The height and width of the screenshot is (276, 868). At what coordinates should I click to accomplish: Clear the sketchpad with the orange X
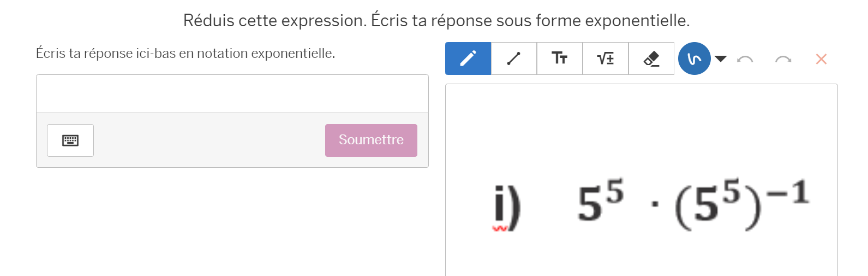click(x=821, y=59)
